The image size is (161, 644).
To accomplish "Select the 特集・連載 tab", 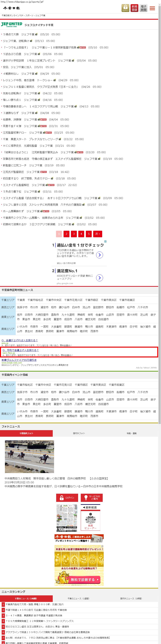I will pyautogui.click(x=132, y=433).
